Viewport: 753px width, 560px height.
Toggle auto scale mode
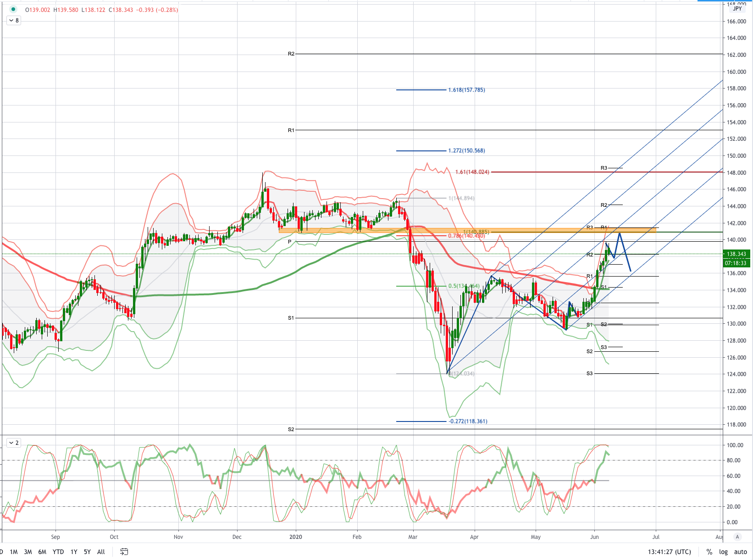[x=740, y=552]
